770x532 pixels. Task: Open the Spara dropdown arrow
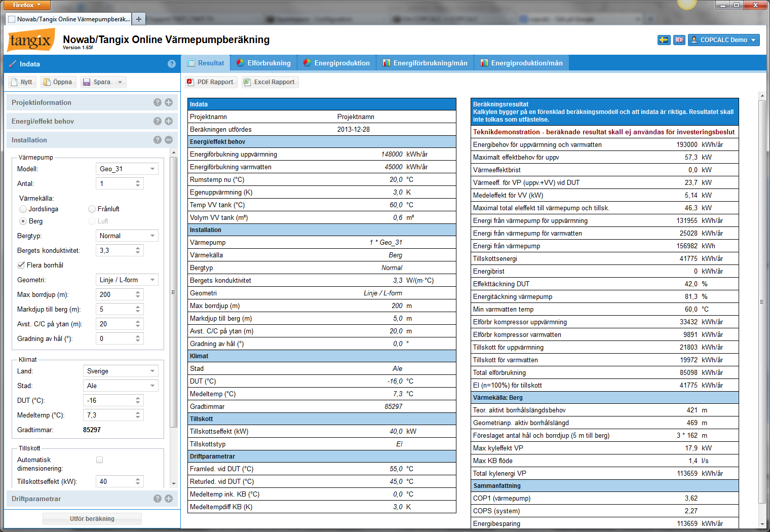121,82
